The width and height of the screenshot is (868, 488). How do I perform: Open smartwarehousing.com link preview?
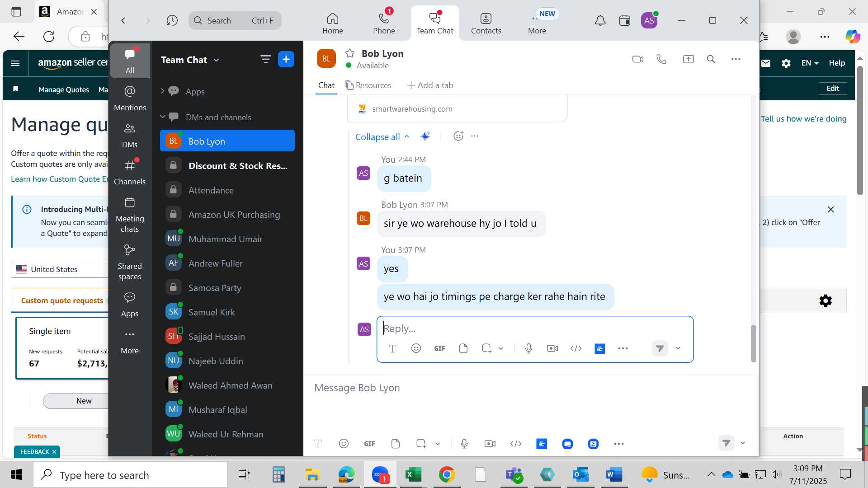click(x=412, y=109)
